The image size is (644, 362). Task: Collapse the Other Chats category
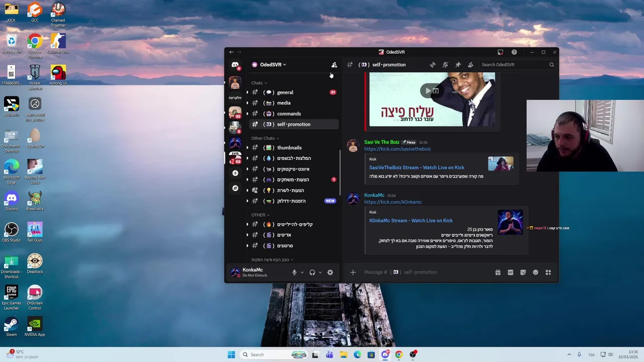(265, 138)
